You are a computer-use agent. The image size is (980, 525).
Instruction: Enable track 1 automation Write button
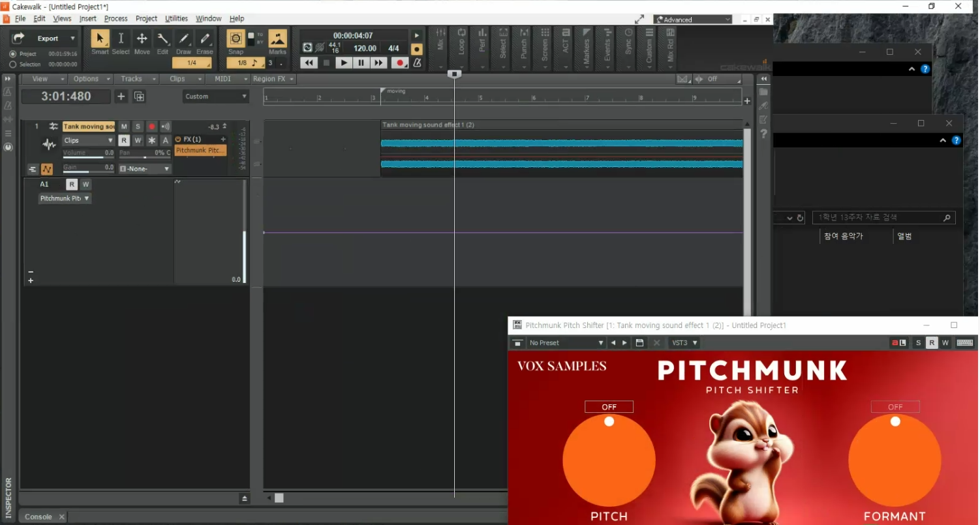138,140
